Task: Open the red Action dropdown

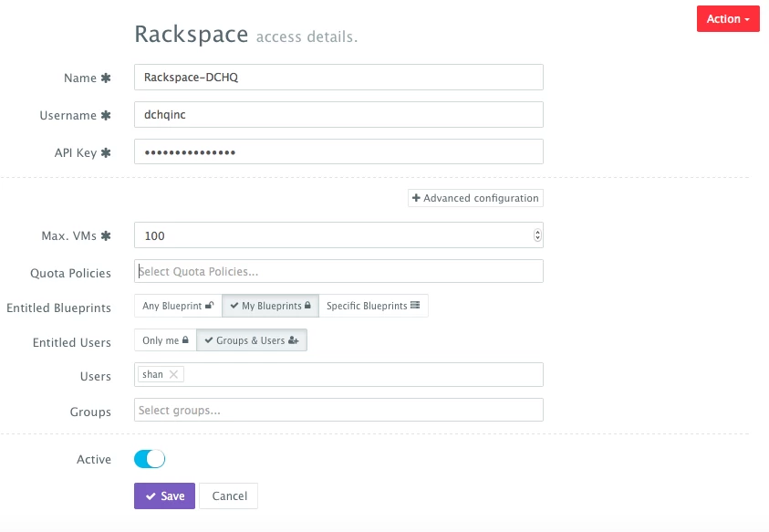Action: coord(728,19)
